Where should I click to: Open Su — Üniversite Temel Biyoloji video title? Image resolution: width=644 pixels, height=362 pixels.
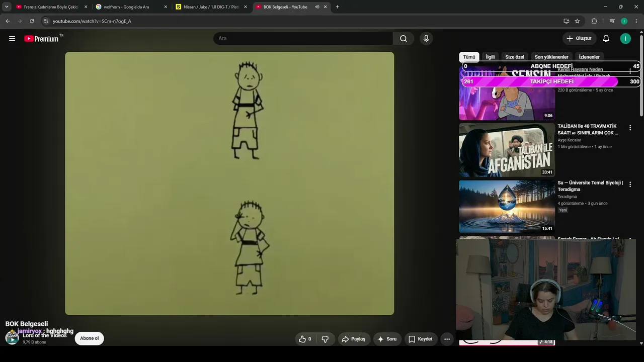(x=590, y=186)
